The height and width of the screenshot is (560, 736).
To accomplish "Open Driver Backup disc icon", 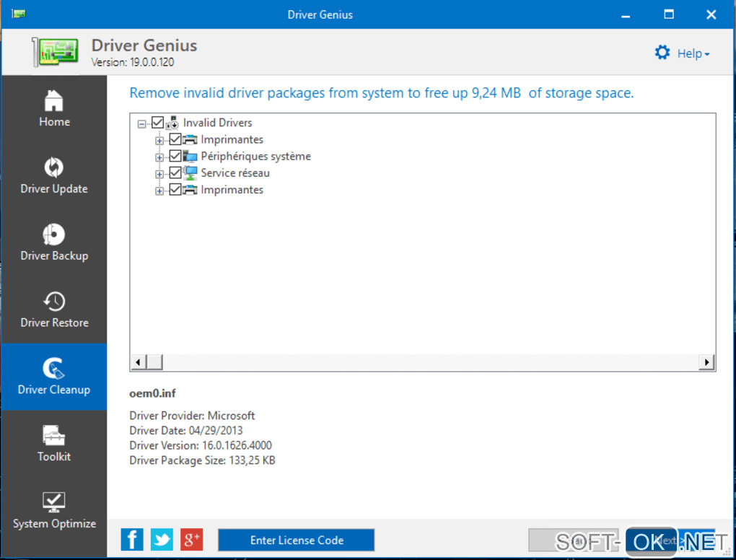I will 53,235.
